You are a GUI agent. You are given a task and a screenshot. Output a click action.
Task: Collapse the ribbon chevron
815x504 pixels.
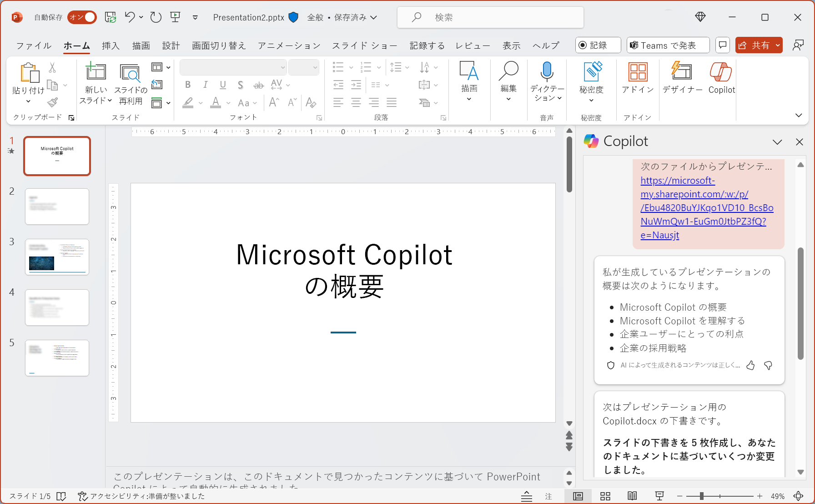(x=799, y=115)
